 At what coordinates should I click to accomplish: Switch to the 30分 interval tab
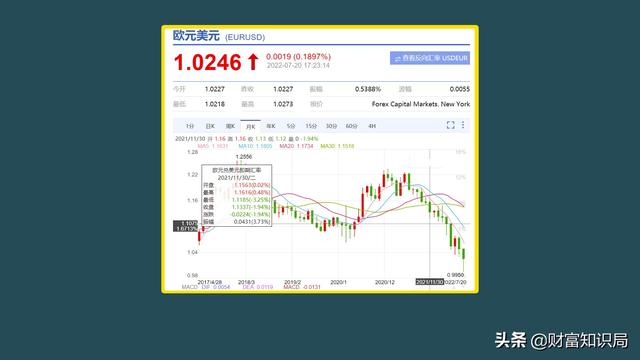pos(331,126)
